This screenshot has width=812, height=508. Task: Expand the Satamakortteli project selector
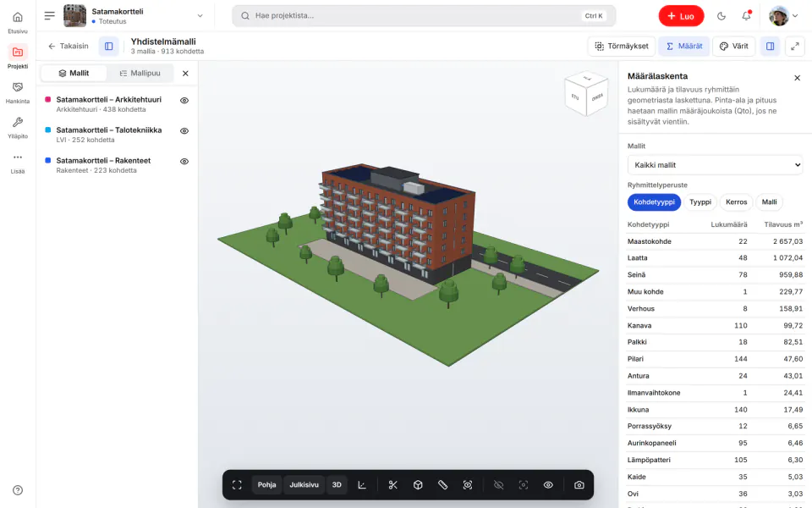(x=200, y=16)
